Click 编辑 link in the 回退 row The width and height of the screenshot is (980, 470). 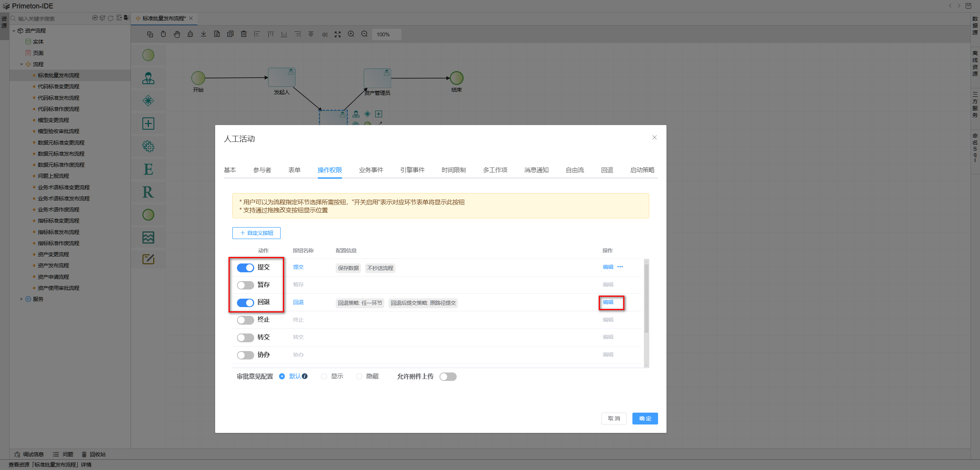608,302
